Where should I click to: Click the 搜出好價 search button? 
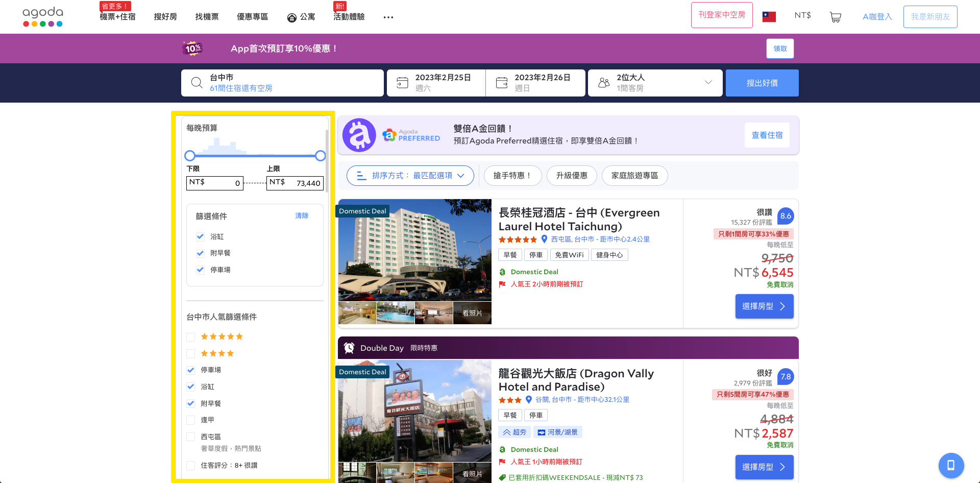[762, 83]
